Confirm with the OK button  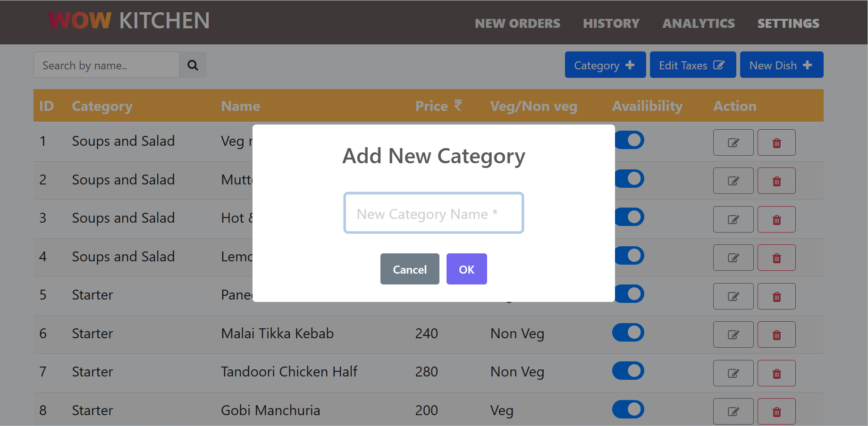click(x=466, y=269)
